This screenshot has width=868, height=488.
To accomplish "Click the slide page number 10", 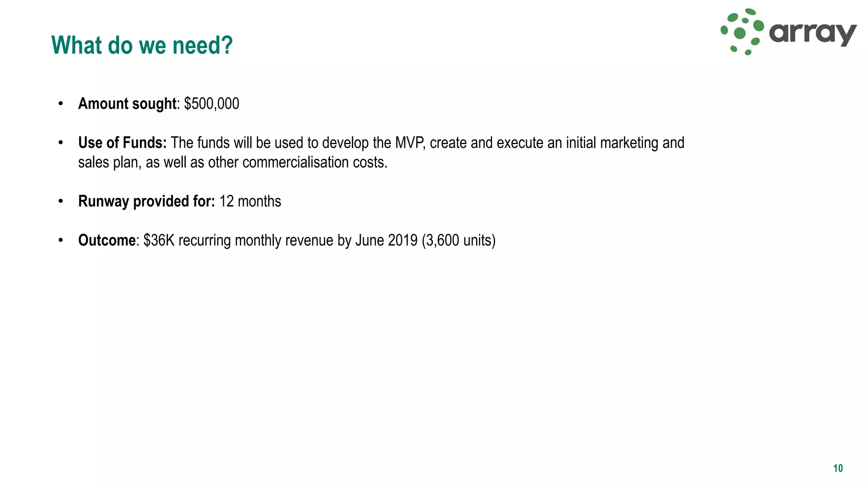I will click(x=838, y=468).
